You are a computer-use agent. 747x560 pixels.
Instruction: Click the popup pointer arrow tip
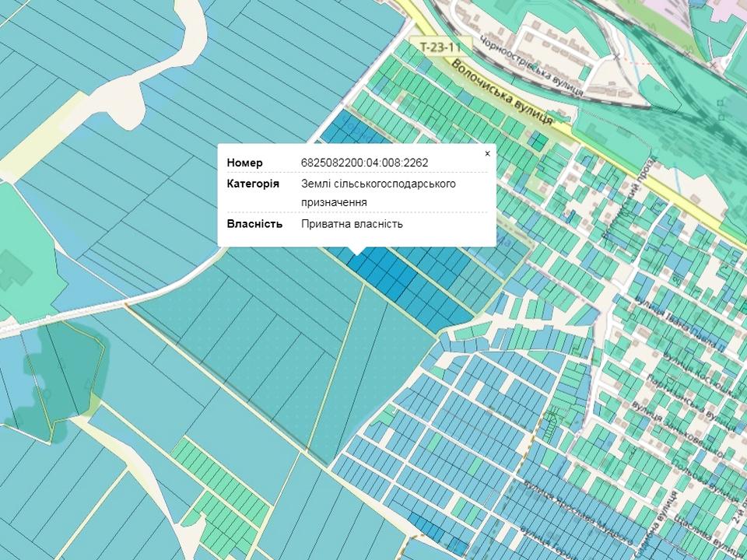pyautogui.click(x=356, y=253)
